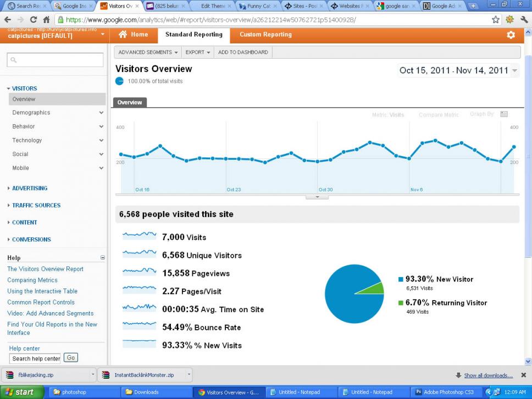Collapse the Help section with minus icon
This screenshot has height=399, width=532.
102,258
